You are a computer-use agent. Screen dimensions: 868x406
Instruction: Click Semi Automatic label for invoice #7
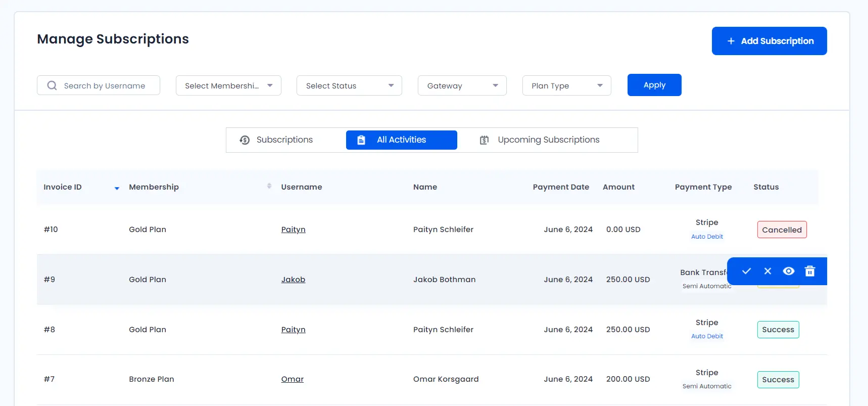point(707,386)
